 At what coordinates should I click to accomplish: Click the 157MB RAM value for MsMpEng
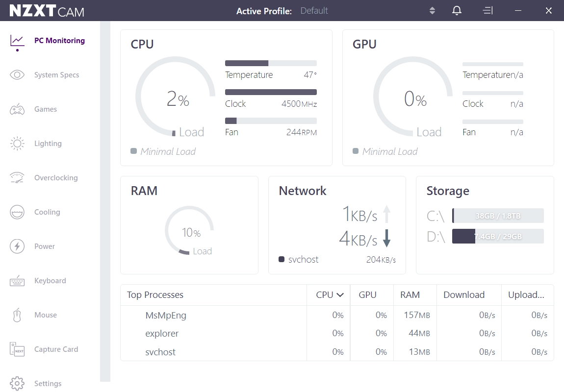click(x=417, y=315)
